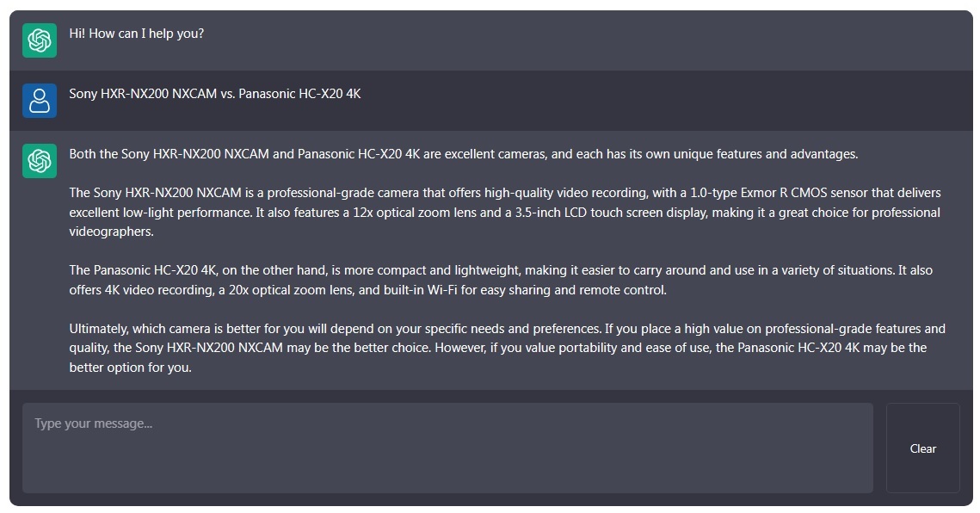
Task: Click the opening sentence 'Both the Sony HXR-NX200 NXCAM...'
Action: [x=463, y=154]
